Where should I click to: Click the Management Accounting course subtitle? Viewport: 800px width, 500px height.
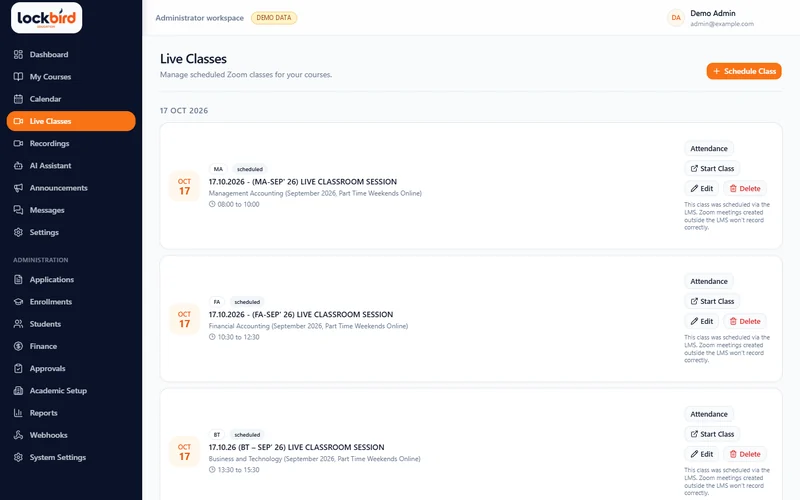pyautogui.click(x=315, y=193)
